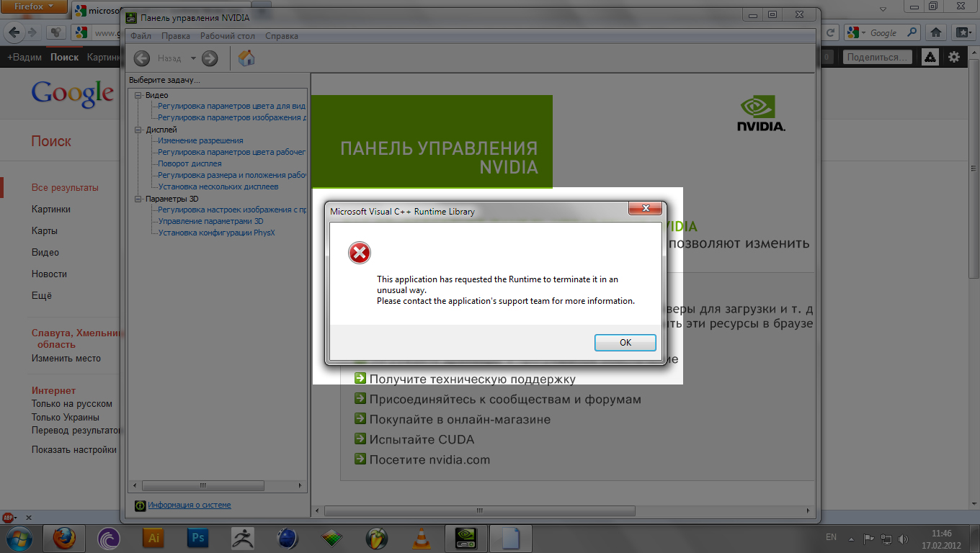Click the Поделиться share box on Google bar
This screenshot has width=980, height=553.
pyautogui.click(x=877, y=57)
